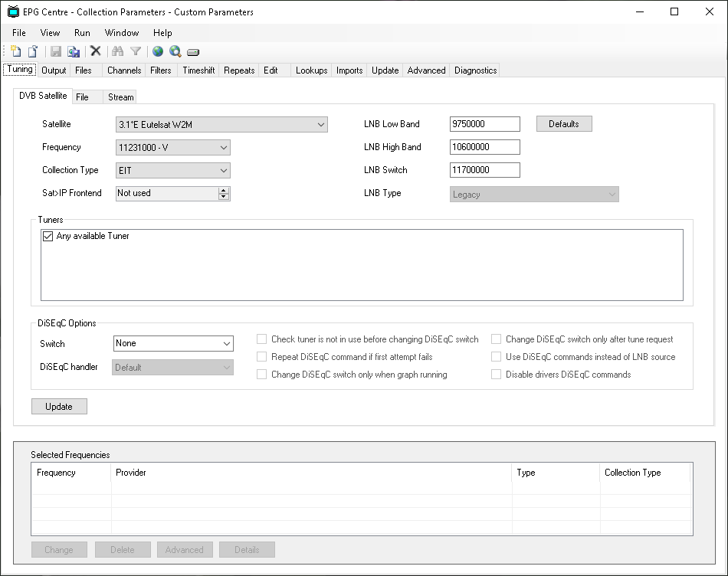Screen dimensions: 728x576
Task: Click the globe with magnifier icon
Action: pos(175,51)
